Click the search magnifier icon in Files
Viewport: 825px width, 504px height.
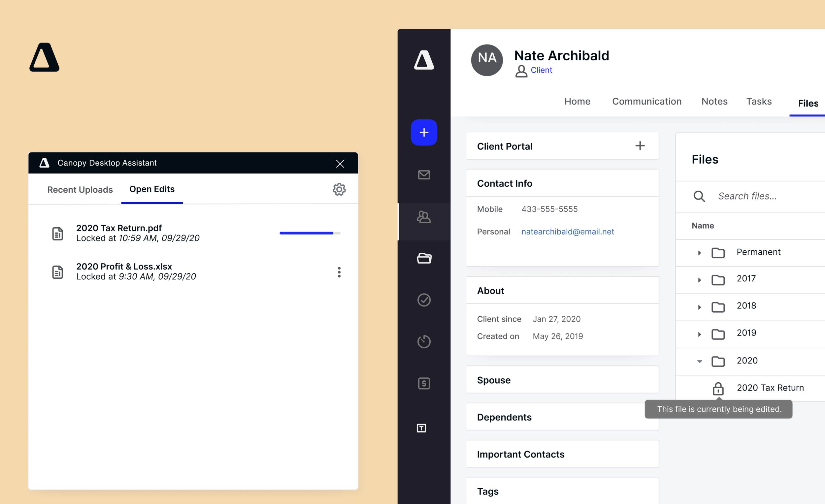pos(699,196)
